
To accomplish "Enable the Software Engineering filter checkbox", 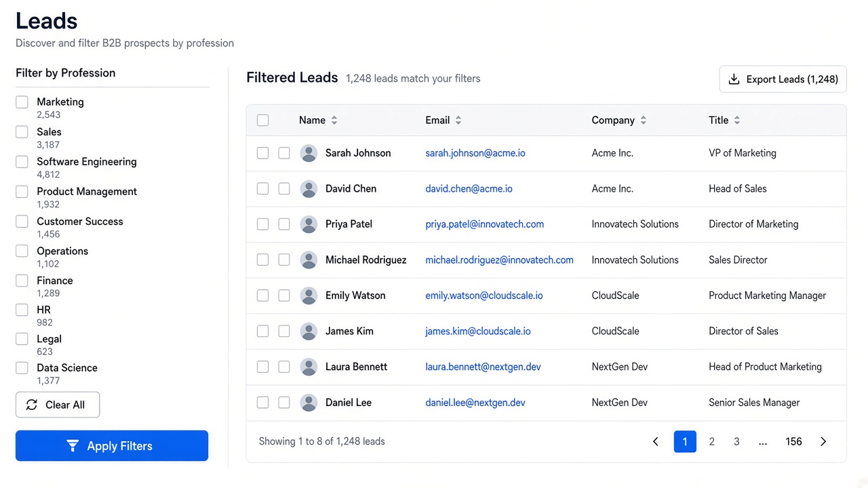I will [x=22, y=162].
